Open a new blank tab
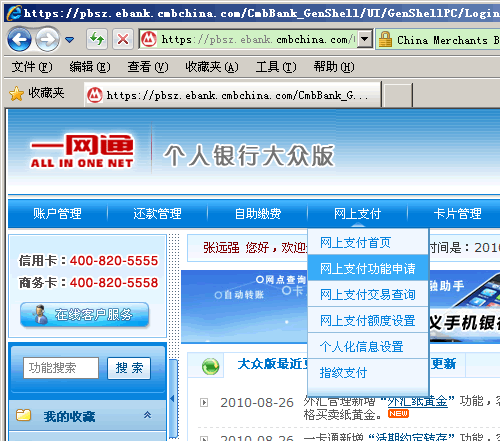 click(x=398, y=96)
